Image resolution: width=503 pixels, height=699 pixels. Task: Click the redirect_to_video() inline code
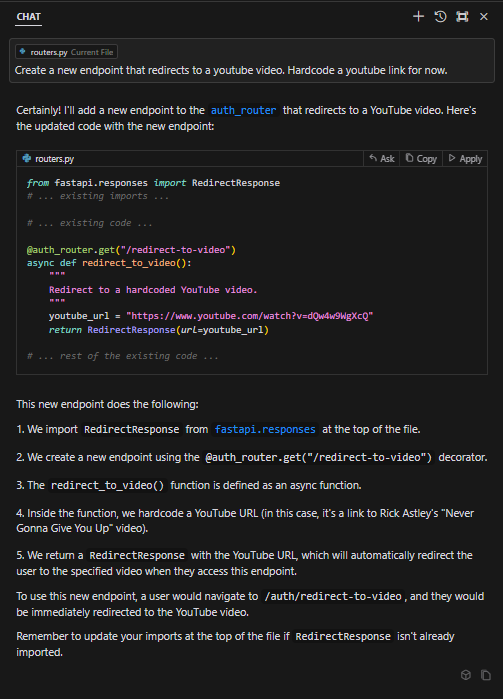(107, 485)
